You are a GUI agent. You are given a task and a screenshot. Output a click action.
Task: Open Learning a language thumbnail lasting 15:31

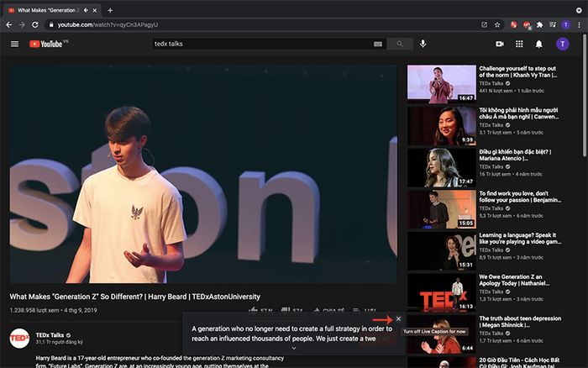(x=442, y=250)
